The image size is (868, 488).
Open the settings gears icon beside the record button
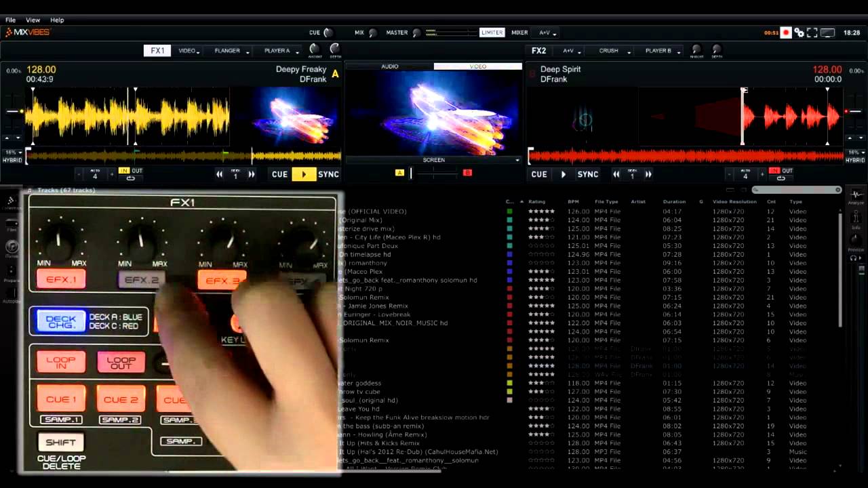click(x=800, y=33)
